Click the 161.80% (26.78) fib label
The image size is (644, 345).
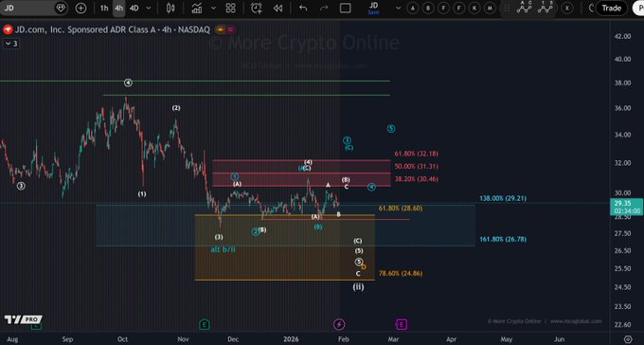503,239
